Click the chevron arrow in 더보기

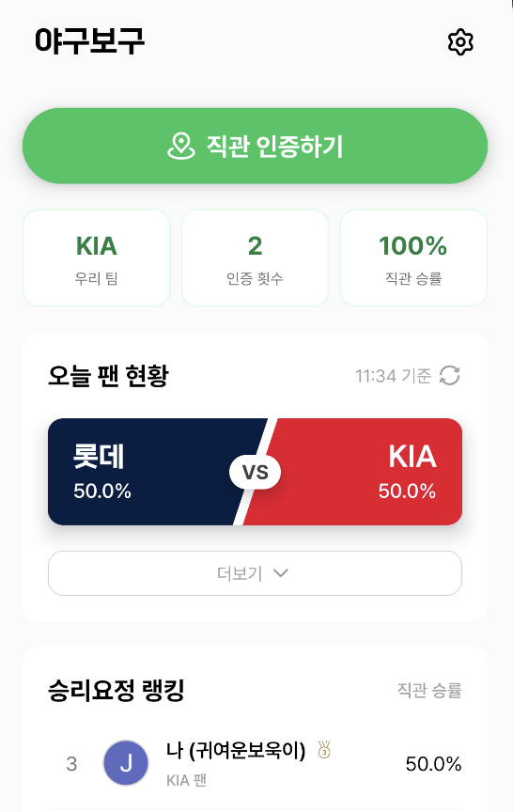coord(281,573)
